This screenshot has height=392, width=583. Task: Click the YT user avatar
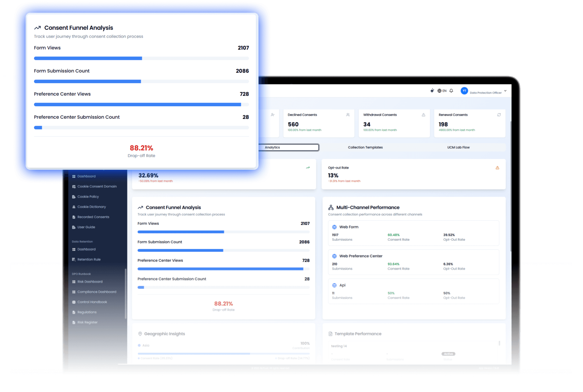click(464, 91)
